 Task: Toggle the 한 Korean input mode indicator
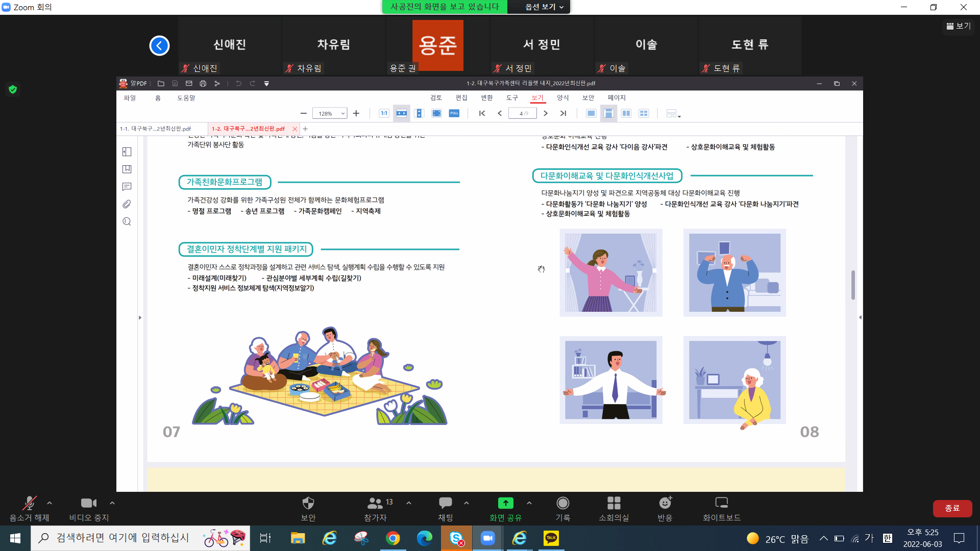(887, 538)
